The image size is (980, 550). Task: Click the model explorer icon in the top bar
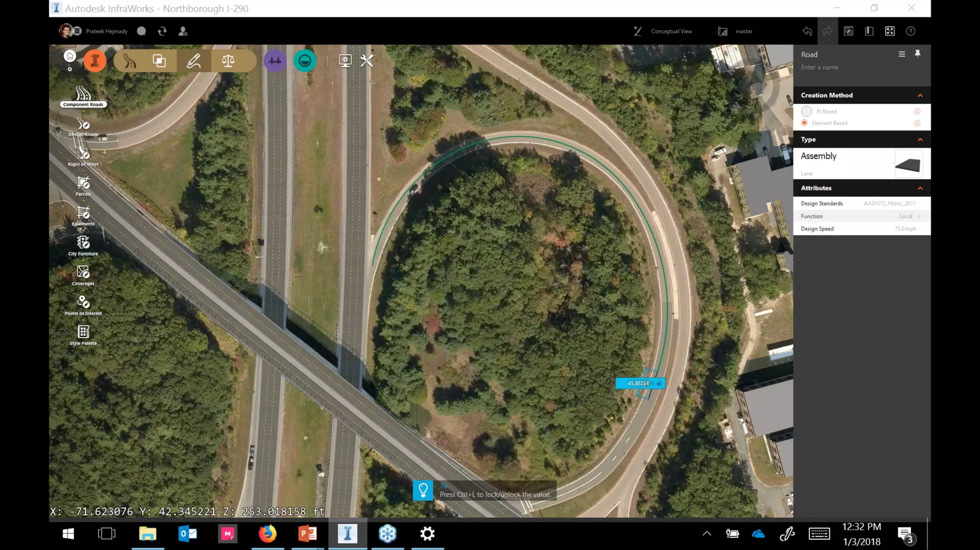[x=848, y=31]
